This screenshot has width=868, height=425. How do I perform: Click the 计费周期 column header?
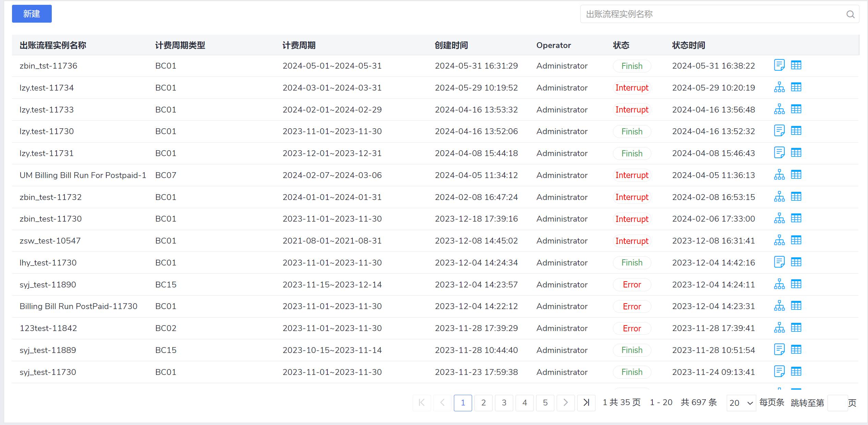[x=299, y=45]
